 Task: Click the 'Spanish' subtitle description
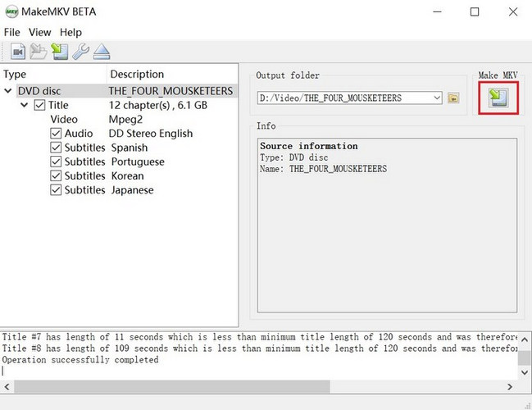[x=130, y=148]
